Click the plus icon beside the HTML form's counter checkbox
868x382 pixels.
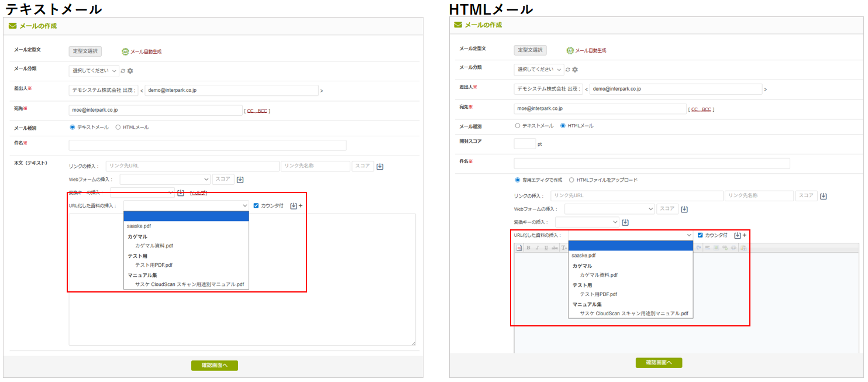(745, 235)
